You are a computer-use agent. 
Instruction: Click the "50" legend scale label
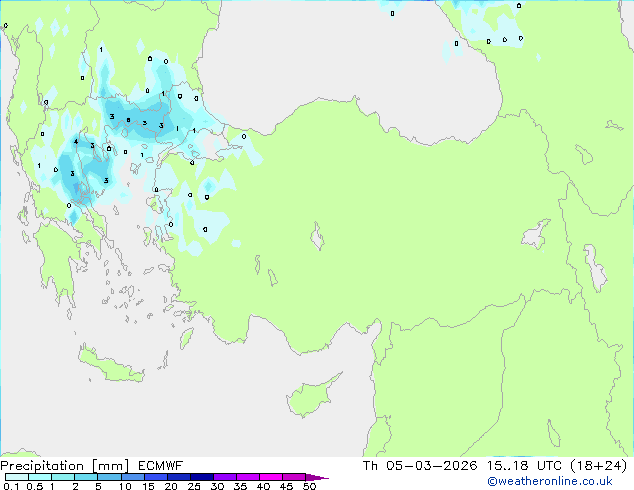(x=309, y=486)
